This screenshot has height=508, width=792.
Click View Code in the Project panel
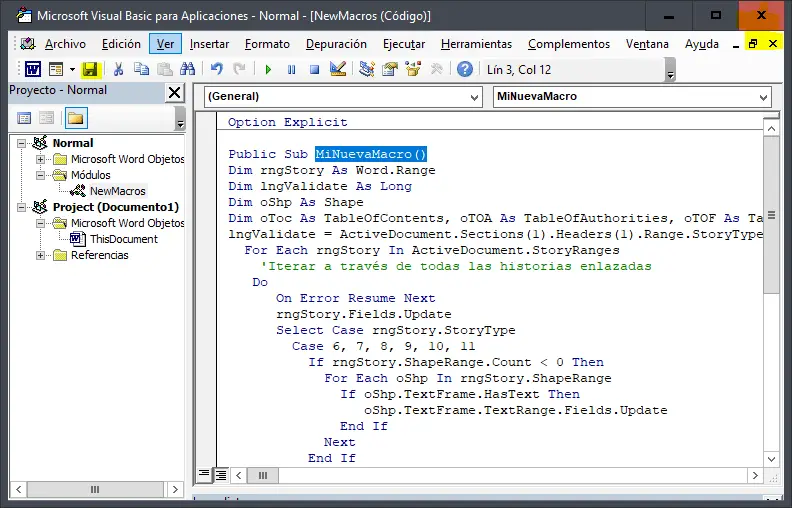click(24, 119)
